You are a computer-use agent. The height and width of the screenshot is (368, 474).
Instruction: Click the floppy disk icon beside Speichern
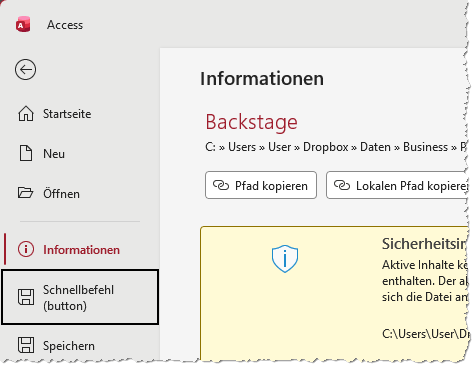pyautogui.click(x=26, y=345)
